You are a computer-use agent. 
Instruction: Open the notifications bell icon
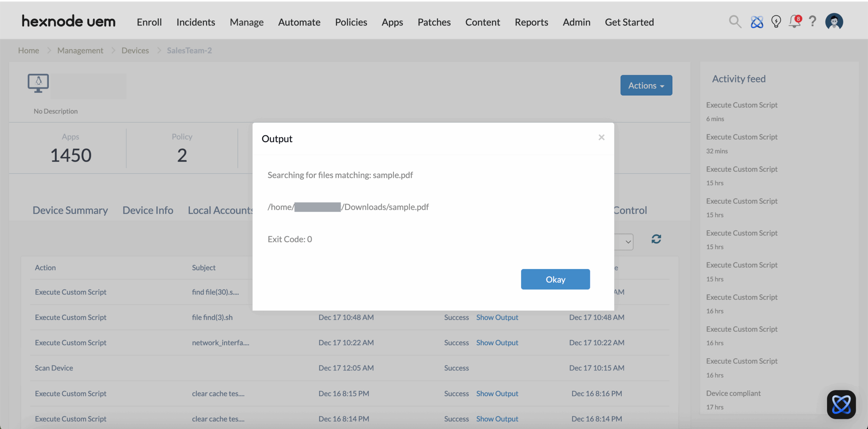pos(794,22)
